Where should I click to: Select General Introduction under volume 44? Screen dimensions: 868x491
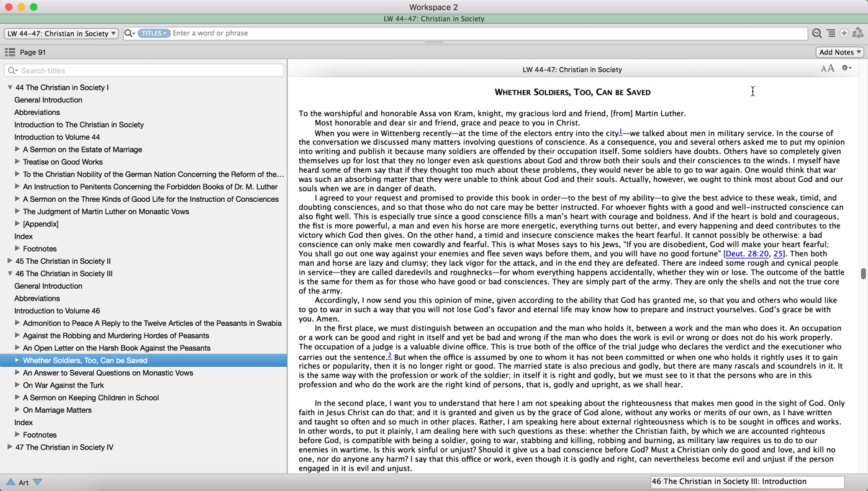48,100
